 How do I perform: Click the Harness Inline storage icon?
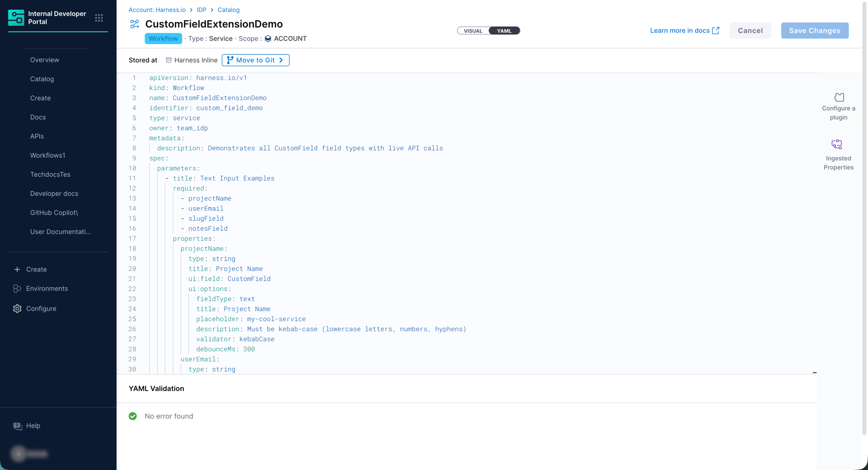pyautogui.click(x=168, y=60)
